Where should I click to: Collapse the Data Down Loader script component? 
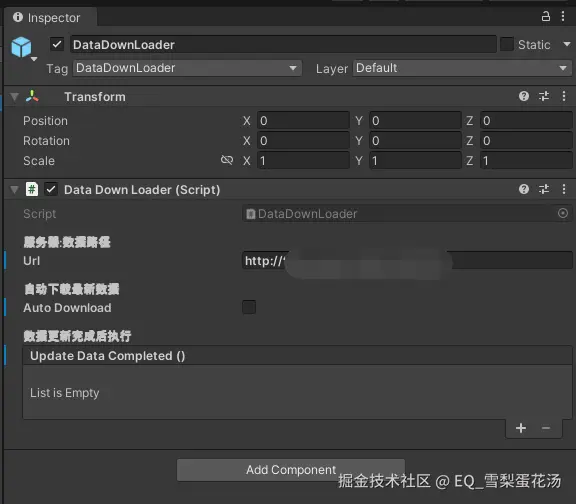coord(14,190)
